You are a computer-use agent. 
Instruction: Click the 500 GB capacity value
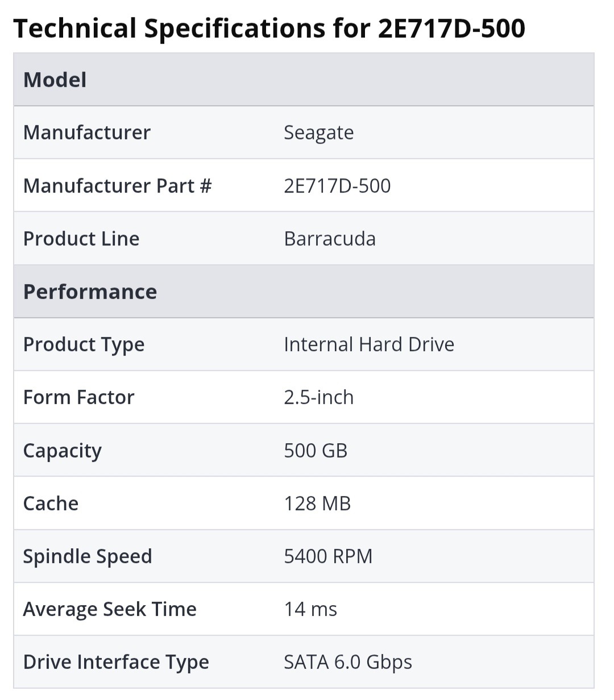point(316,451)
